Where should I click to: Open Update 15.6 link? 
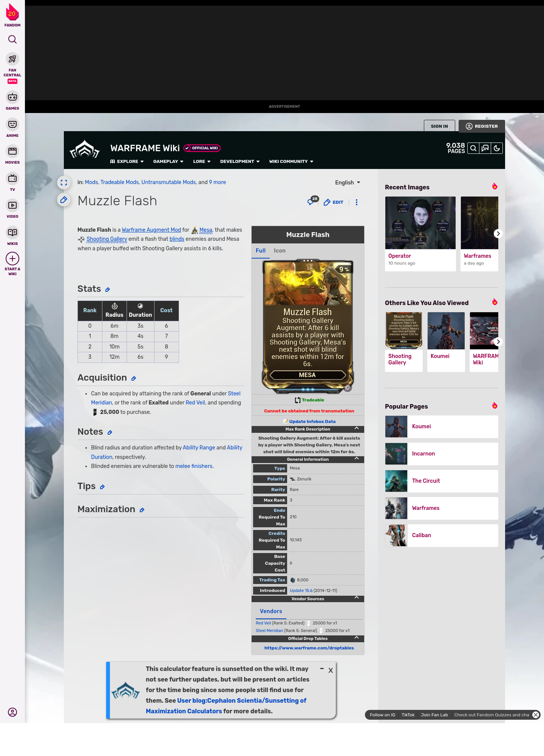pyautogui.click(x=301, y=590)
